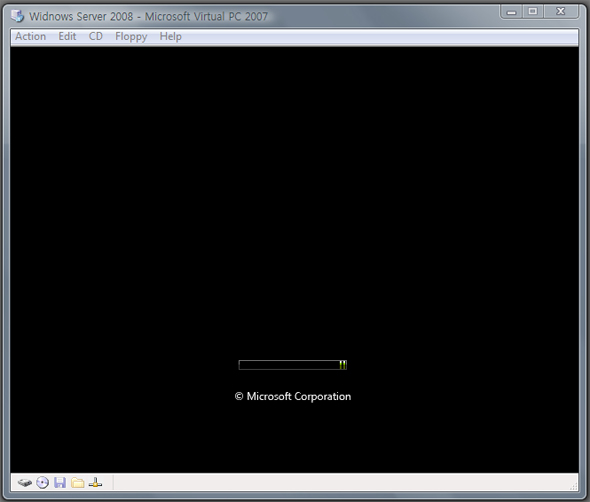
Task: Open the Action menu
Action: click(30, 37)
